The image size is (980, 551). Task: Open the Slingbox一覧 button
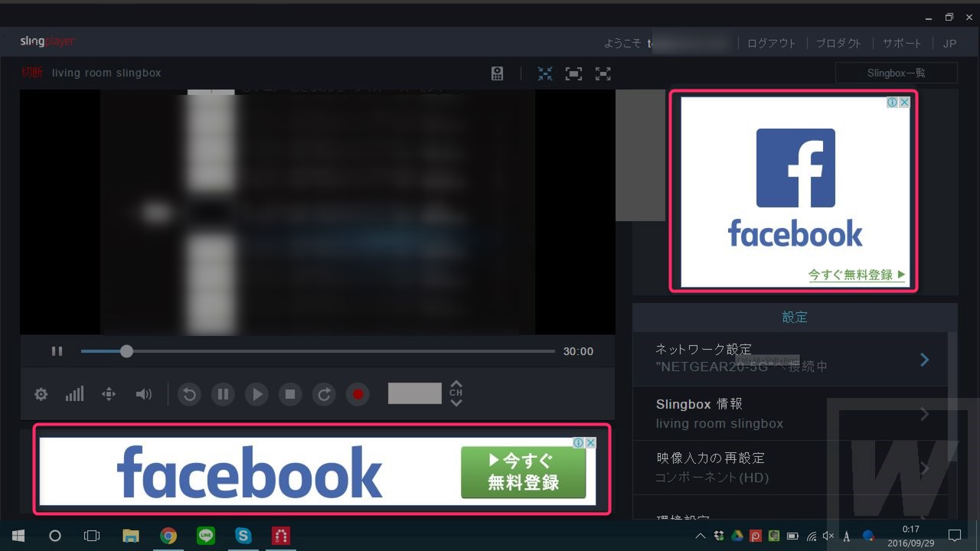pos(897,73)
